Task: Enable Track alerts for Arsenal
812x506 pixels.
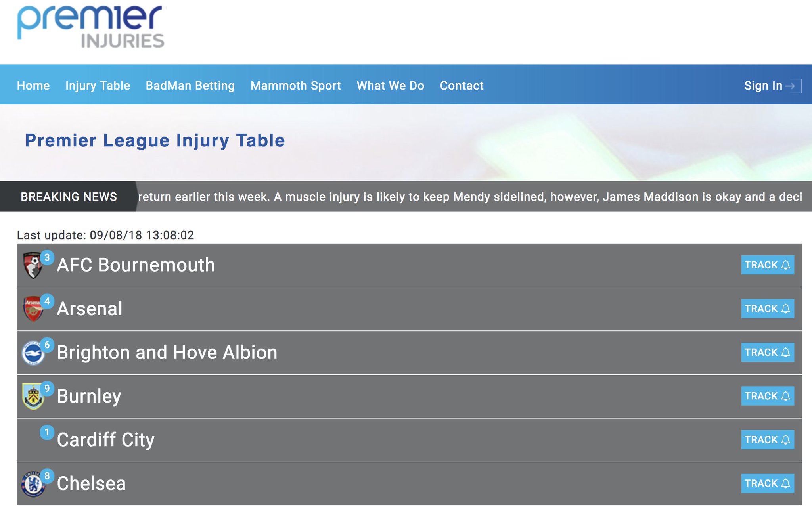Action: point(767,309)
